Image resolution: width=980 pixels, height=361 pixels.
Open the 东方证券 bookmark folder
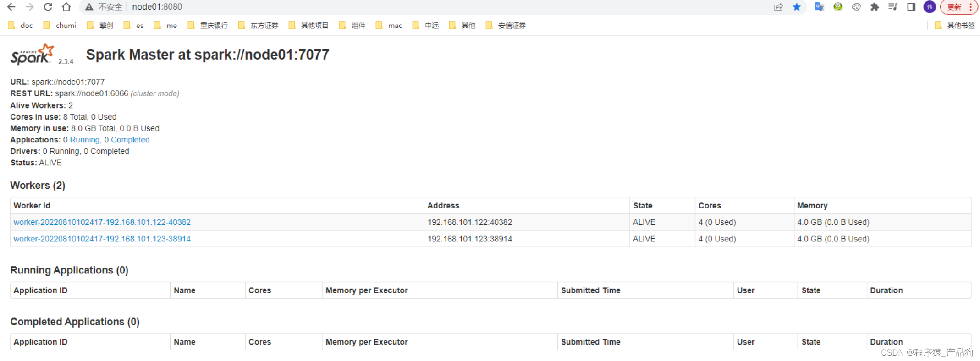(259, 26)
